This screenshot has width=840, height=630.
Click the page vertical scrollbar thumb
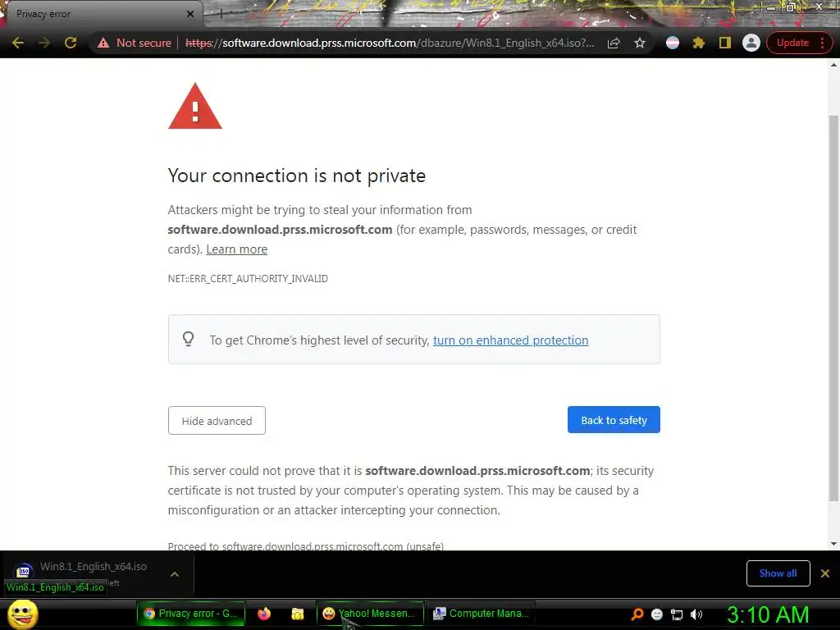833,308
